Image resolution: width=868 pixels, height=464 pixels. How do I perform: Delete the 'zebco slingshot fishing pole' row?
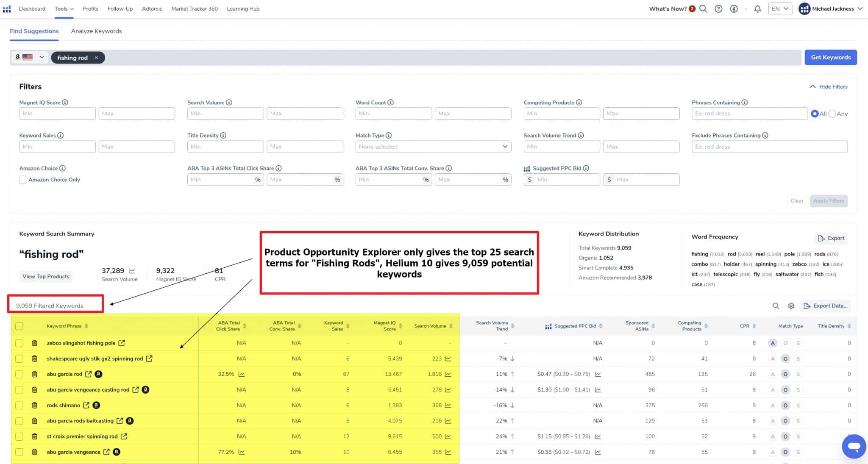(x=35, y=343)
